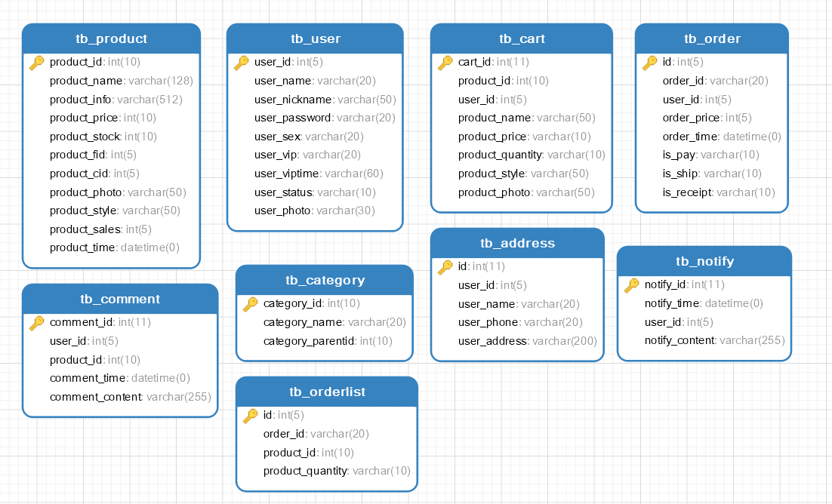The width and height of the screenshot is (832, 504).
Task: Click the primary key icon beside product_id in tb_product
Action: click(36, 63)
